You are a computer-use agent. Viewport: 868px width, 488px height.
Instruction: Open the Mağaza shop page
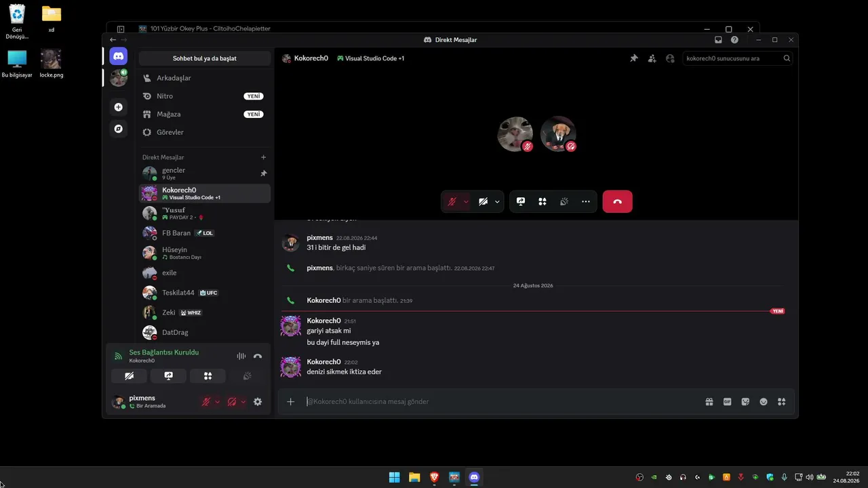tap(205, 114)
